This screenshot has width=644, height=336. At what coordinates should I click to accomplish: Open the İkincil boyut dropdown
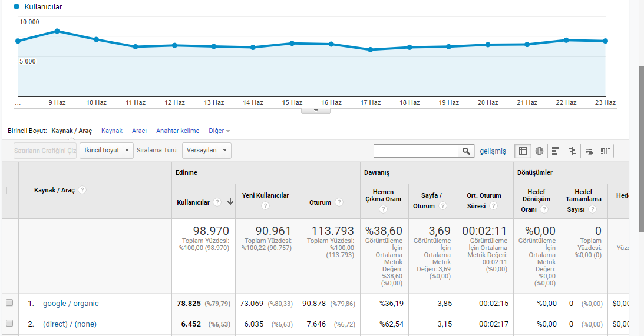(x=107, y=150)
